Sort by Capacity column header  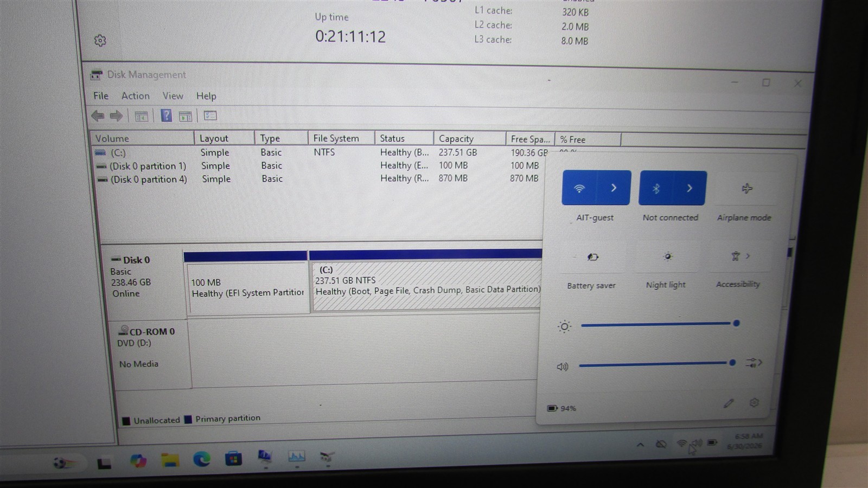click(469, 139)
